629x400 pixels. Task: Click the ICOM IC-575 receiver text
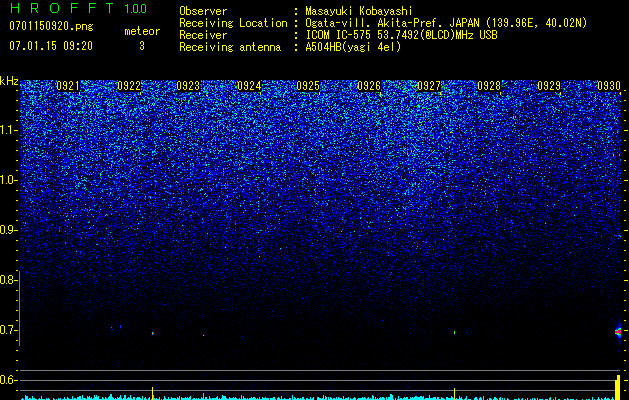[x=401, y=35]
